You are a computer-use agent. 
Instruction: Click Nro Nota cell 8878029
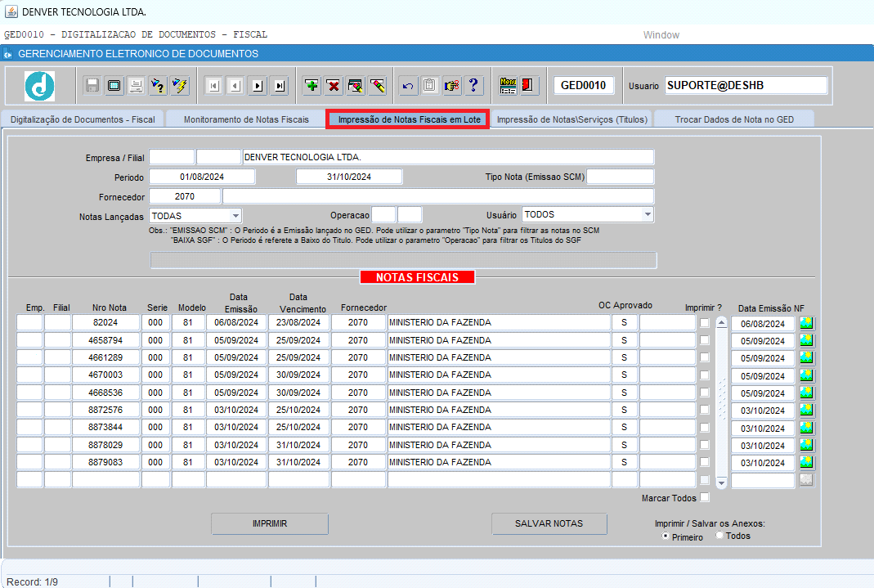(x=105, y=445)
